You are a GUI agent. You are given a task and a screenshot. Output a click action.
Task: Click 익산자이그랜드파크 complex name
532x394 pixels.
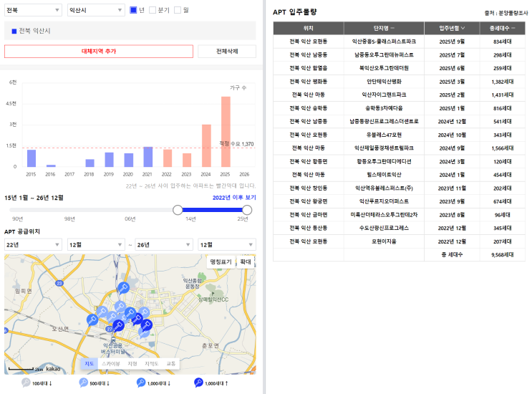(x=384, y=95)
